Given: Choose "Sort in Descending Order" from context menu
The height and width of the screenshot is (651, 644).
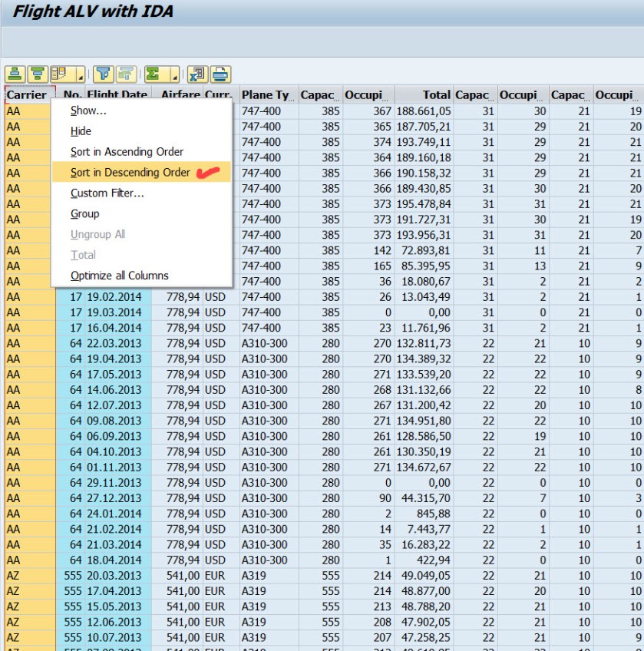Looking at the screenshot, I should coord(130,173).
